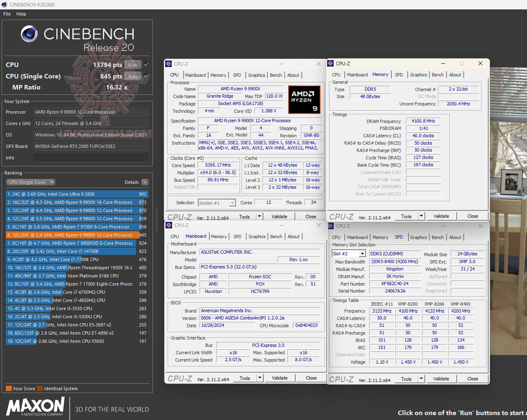This screenshot has width=527, height=420.
Task: Select CPU tab in CPU-Z mainboard window
Action: (175, 237)
